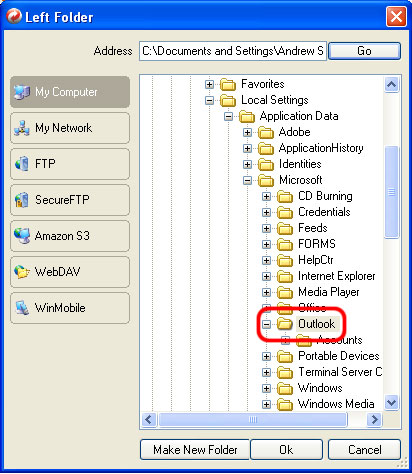Select the Portable Devices folder
This screenshot has width=412, height=474.
point(339,356)
